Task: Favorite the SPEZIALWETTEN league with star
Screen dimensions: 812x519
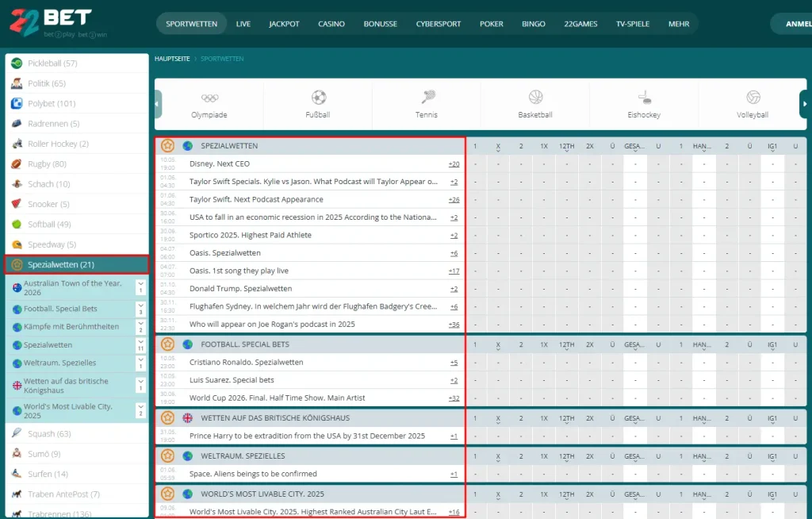Action: click(x=167, y=146)
